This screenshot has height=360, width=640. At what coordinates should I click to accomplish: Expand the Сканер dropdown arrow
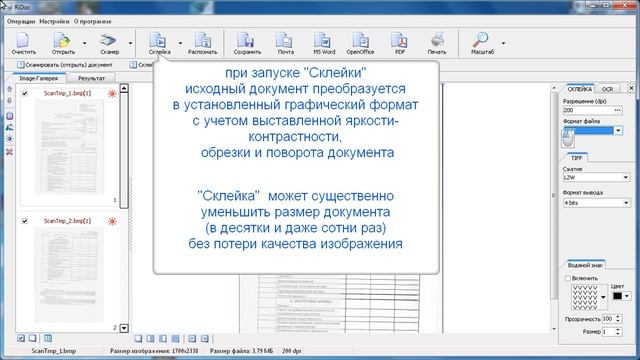(131, 43)
